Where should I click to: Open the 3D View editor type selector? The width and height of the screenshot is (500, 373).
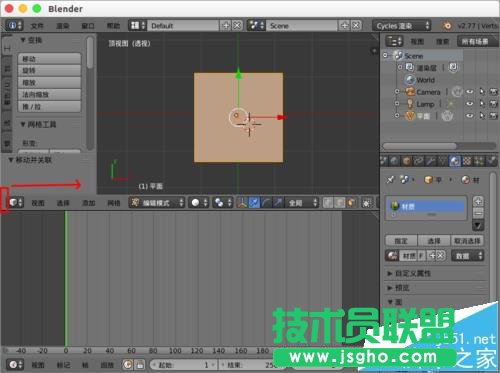click(x=15, y=202)
